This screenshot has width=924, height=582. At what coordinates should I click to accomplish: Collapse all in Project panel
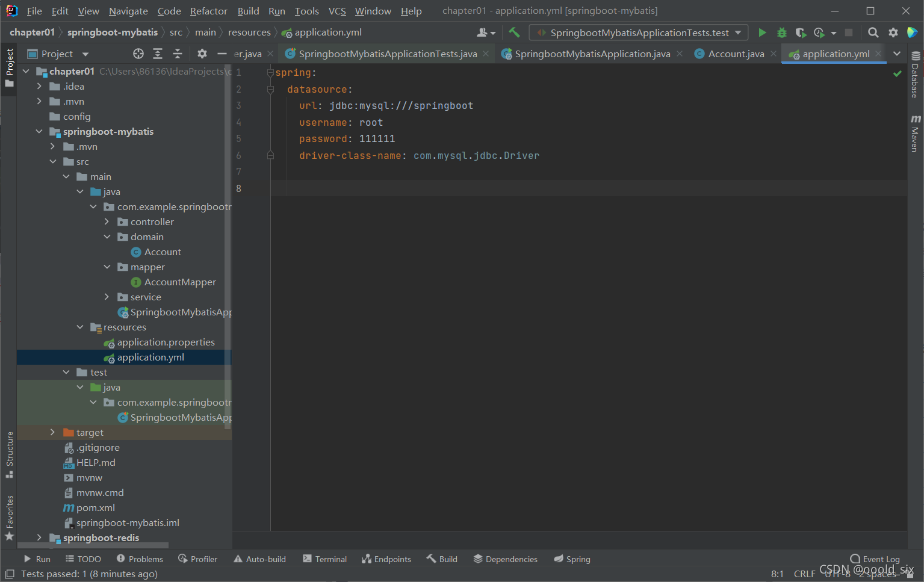tap(178, 54)
